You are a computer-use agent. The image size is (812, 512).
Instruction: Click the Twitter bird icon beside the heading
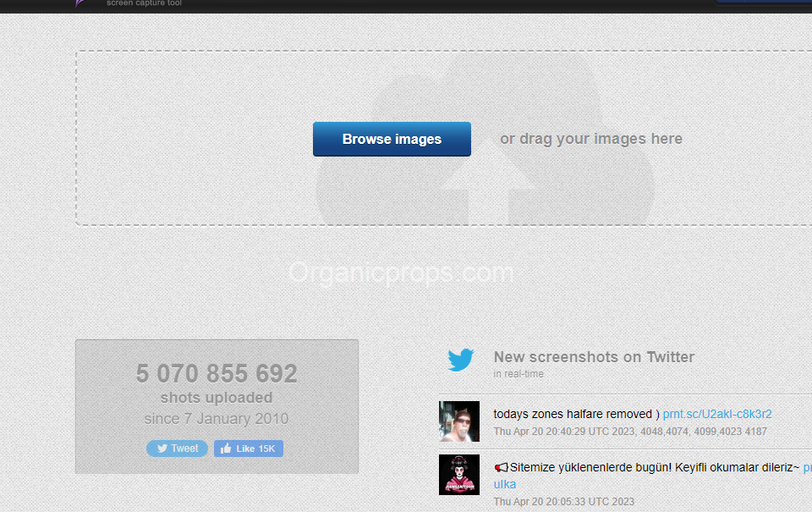pyautogui.click(x=461, y=361)
